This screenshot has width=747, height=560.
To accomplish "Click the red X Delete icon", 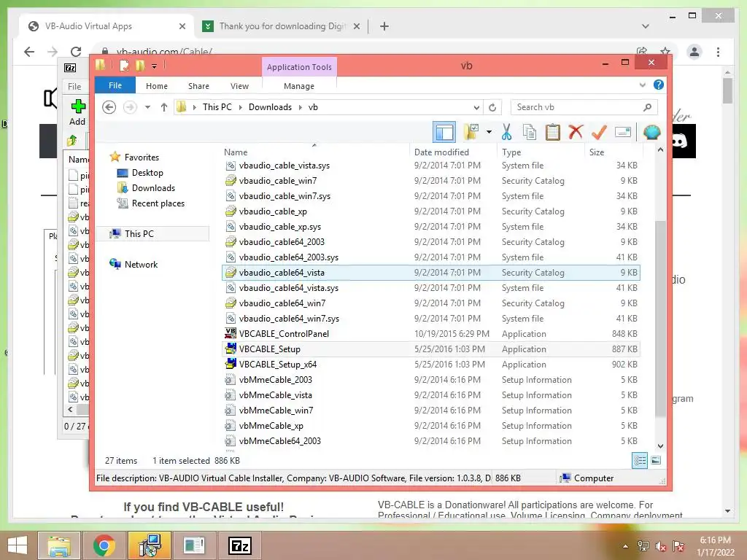I will tap(576, 132).
